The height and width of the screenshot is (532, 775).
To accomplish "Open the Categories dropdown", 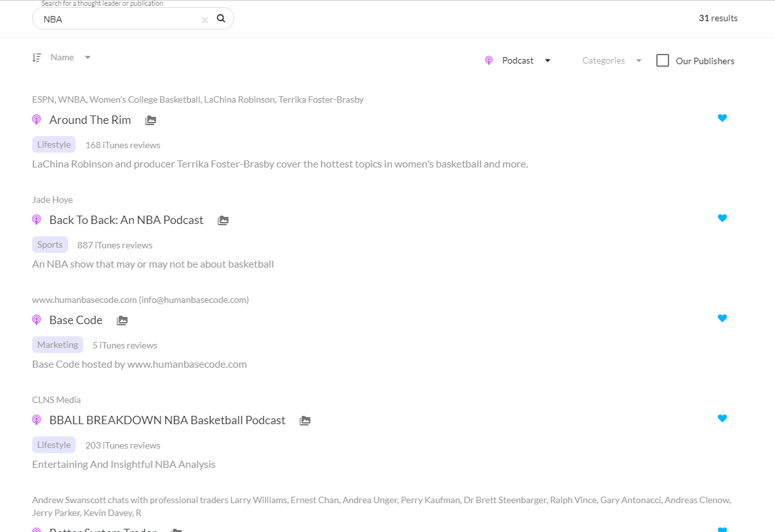I will pos(612,60).
